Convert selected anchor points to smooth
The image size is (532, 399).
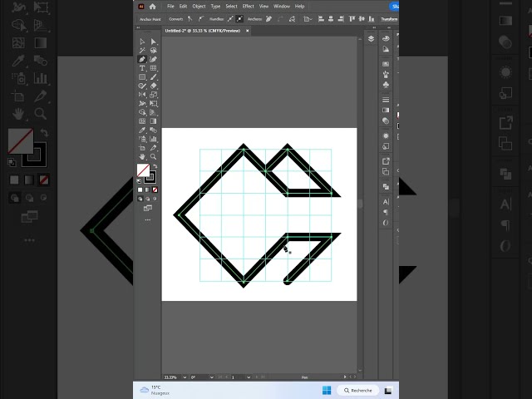coord(201,19)
